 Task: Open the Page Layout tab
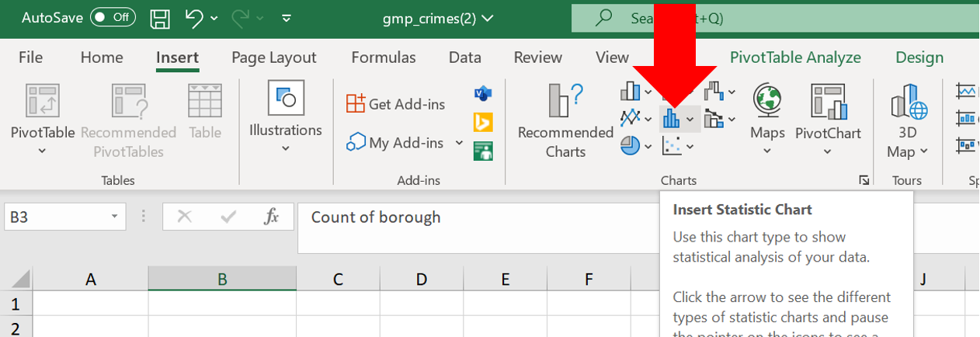273,57
